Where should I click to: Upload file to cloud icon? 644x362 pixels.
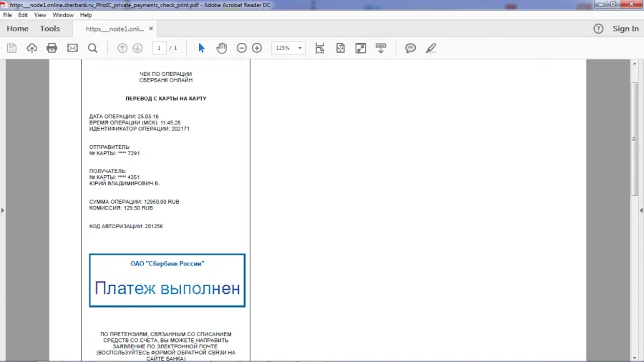click(31, 48)
